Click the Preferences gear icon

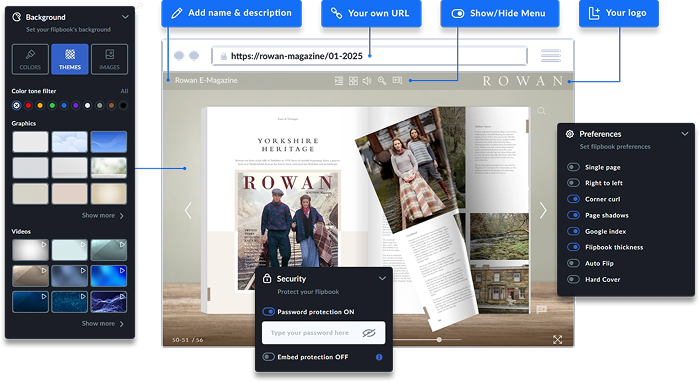click(x=570, y=134)
